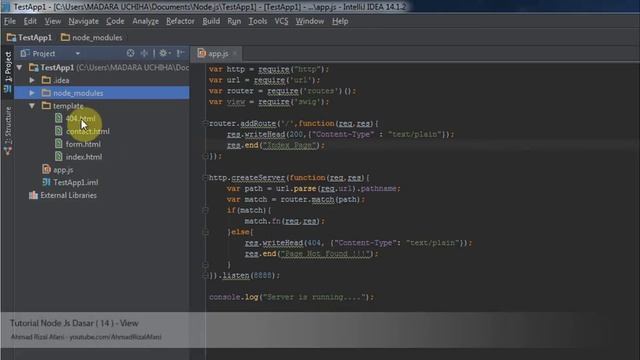Click the 'Page Not Found' res.end line
640x360 pixels.
tap(311, 253)
